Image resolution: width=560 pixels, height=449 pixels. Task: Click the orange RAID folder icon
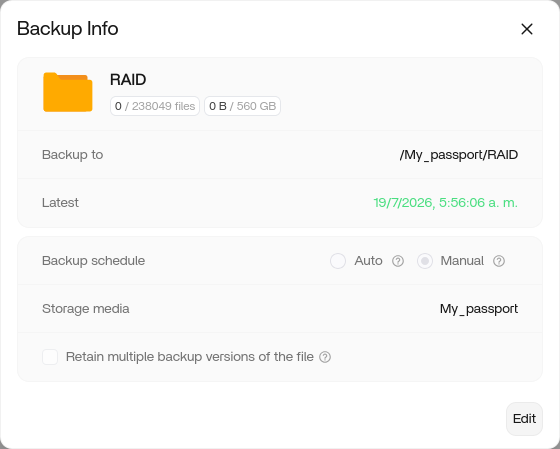point(68,92)
